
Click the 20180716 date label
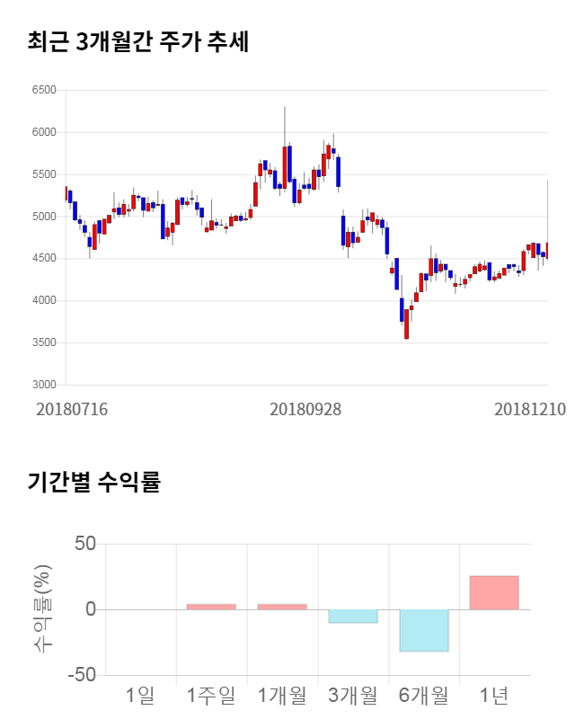pyautogui.click(x=72, y=409)
